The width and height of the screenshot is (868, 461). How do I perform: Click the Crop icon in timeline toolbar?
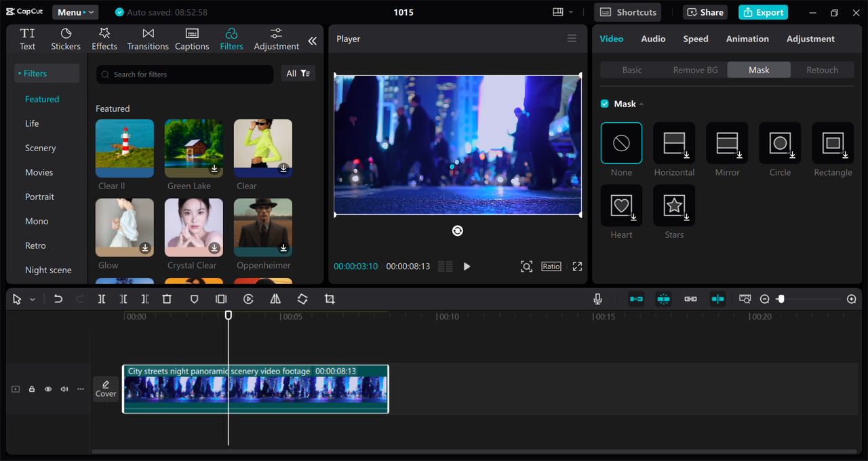[330, 299]
